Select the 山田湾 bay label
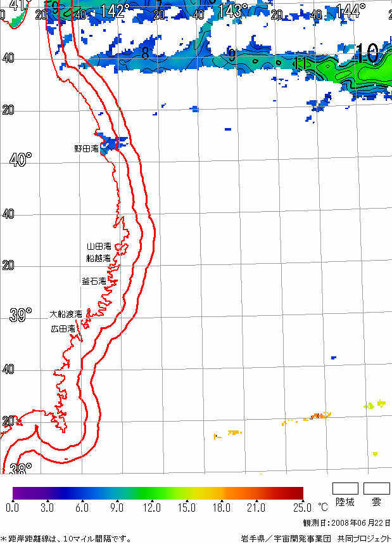This screenshot has width=392, height=544. [99, 246]
